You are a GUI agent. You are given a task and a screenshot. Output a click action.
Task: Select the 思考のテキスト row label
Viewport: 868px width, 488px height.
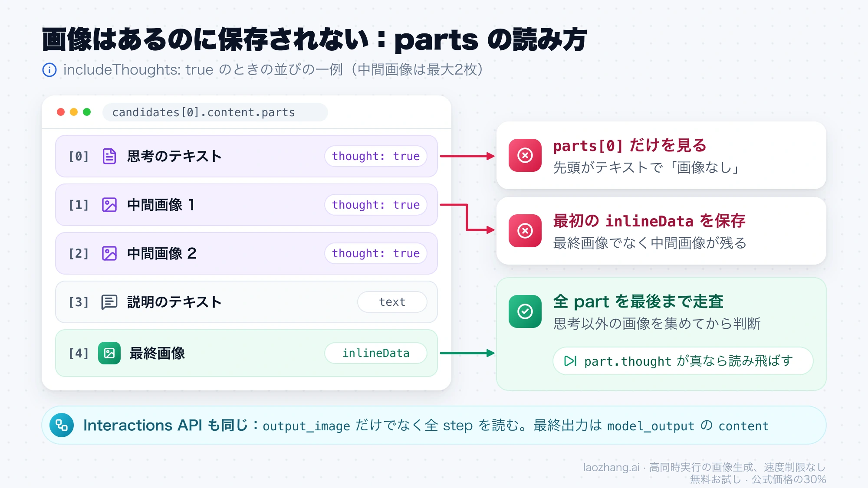pyautogui.click(x=174, y=156)
